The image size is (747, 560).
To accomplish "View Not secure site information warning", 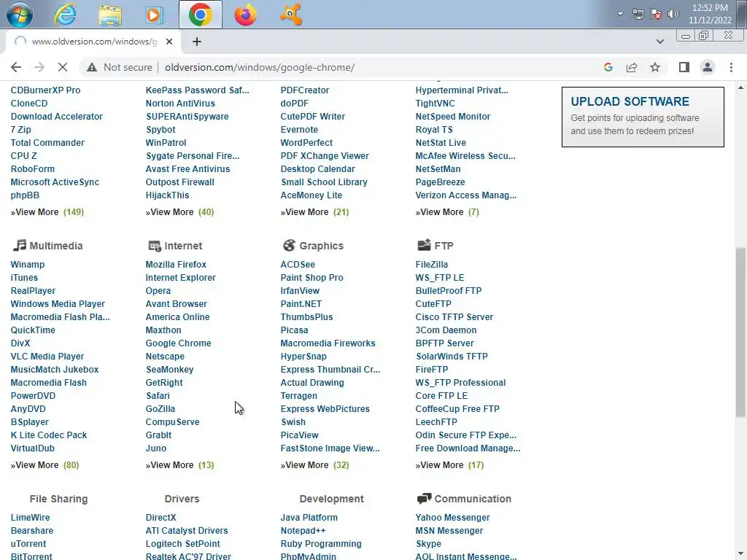I will [119, 67].
